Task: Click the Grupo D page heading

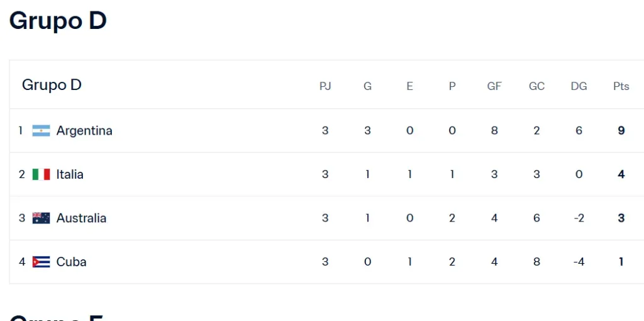Action: click(58, 21)
